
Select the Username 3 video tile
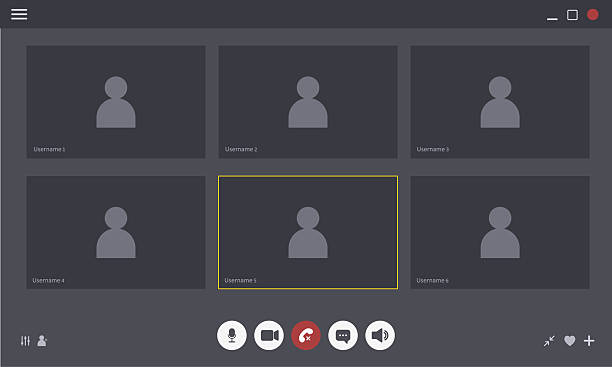[500, 102]
